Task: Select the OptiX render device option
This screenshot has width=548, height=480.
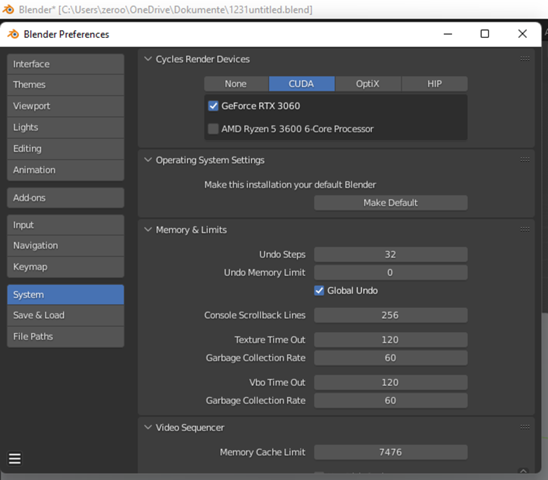Action: pyautogui.click(x=368, y=84)
